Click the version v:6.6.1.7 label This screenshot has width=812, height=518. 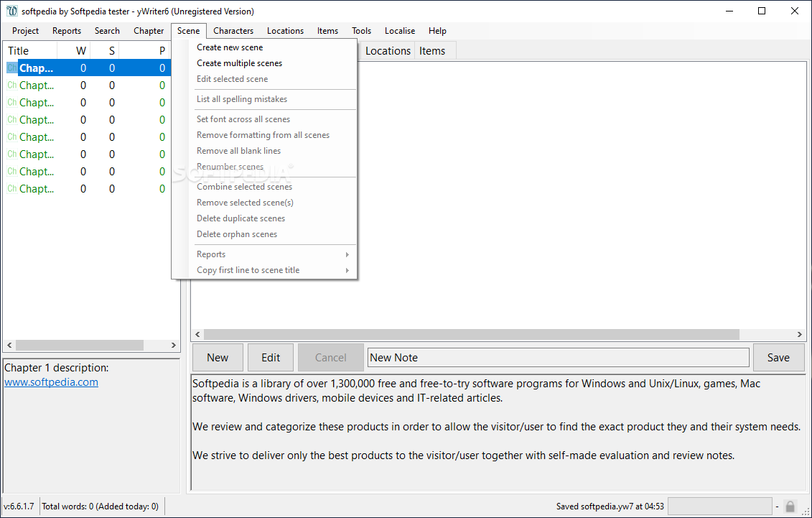tap(19, 506)
